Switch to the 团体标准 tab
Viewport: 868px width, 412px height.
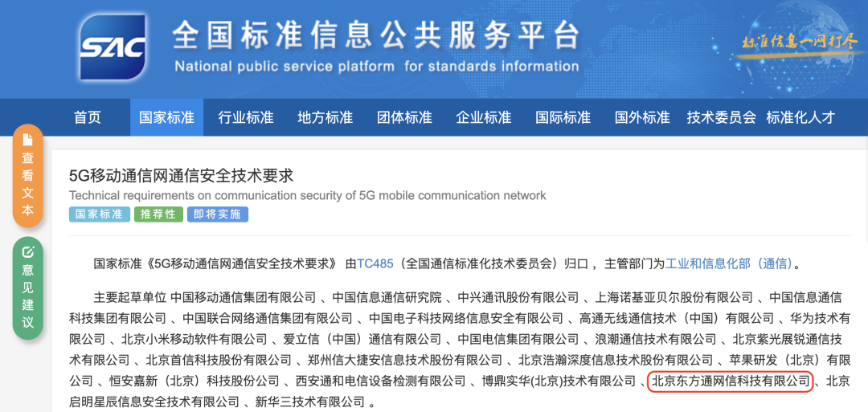pos(404,117)
